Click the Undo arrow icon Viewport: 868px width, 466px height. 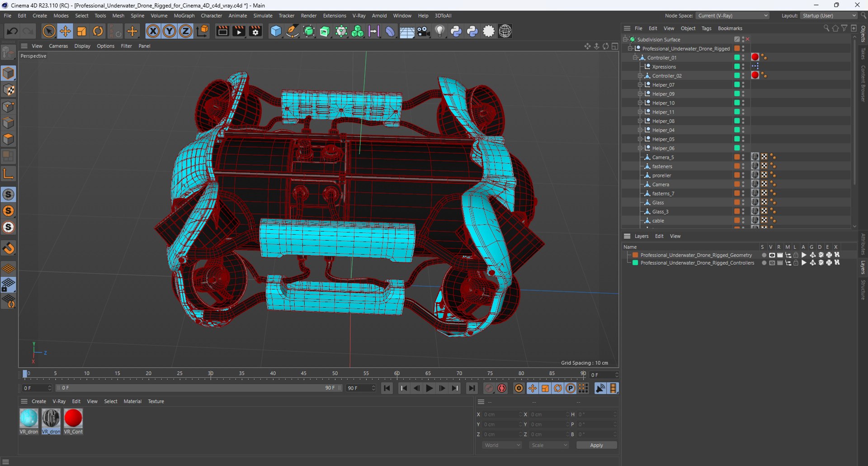12,31
